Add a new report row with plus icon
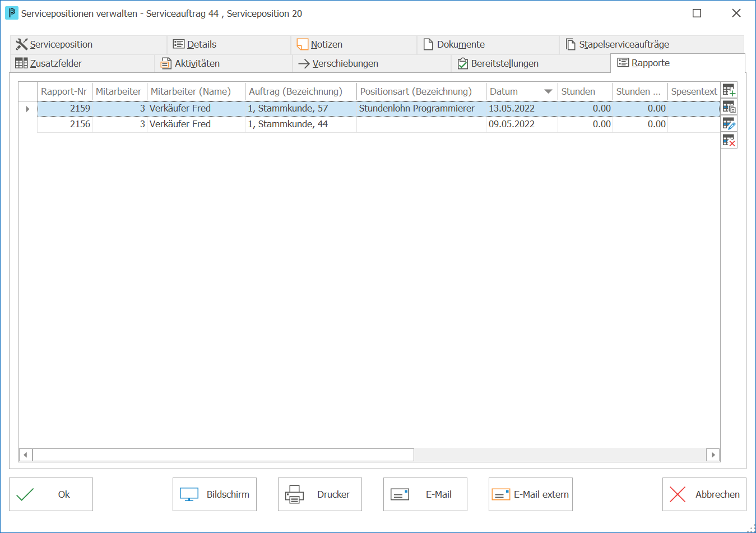 coord(729,90)
